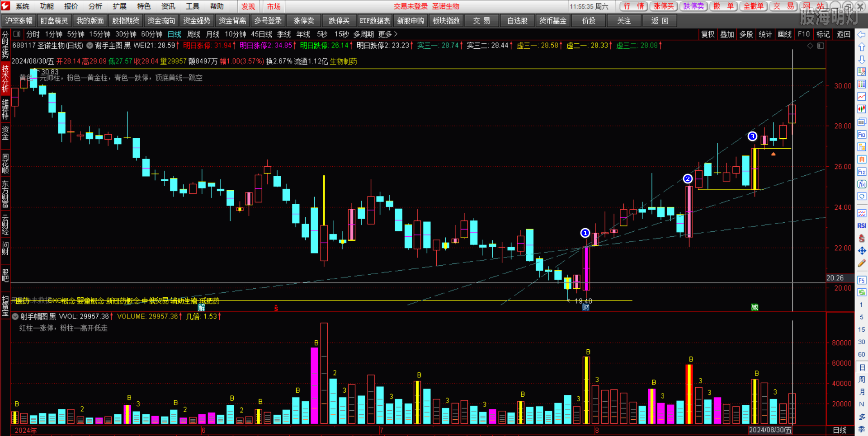Open the candlestick chart icon in sidebar
Viewport: 868px width, 436px height.
862,109
